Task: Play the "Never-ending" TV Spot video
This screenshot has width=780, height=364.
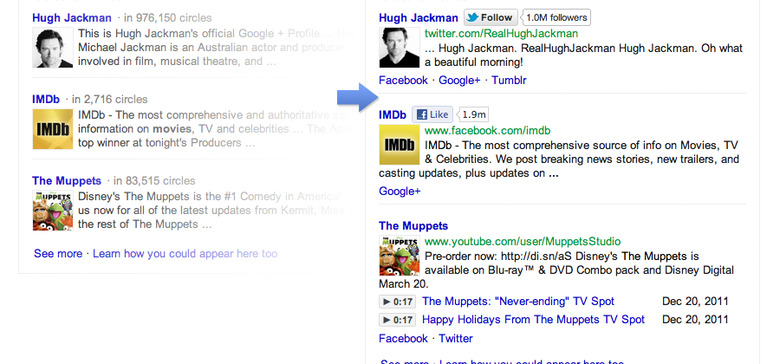Action: pyautogui.click(x=396, y=301)
